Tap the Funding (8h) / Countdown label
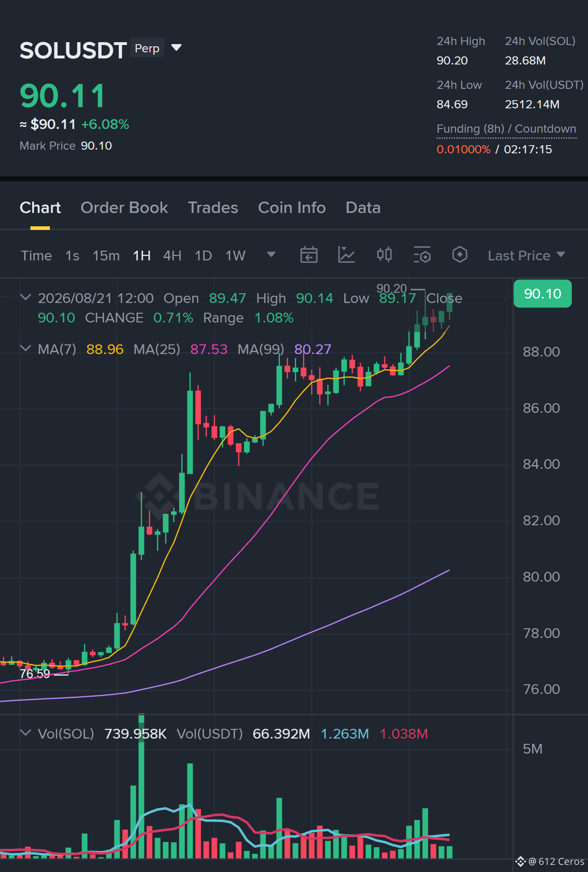Viewport: 588px width, 872px height. [506, 129]
